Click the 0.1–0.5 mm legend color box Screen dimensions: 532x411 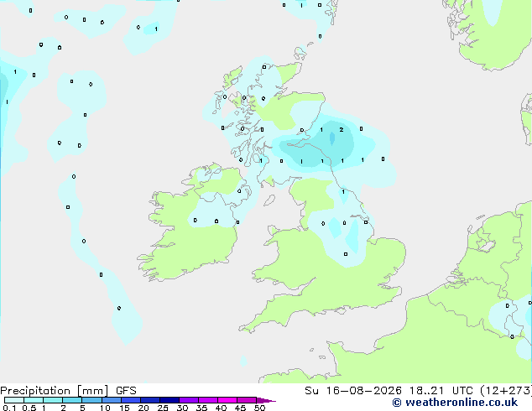tap(14, 400)
